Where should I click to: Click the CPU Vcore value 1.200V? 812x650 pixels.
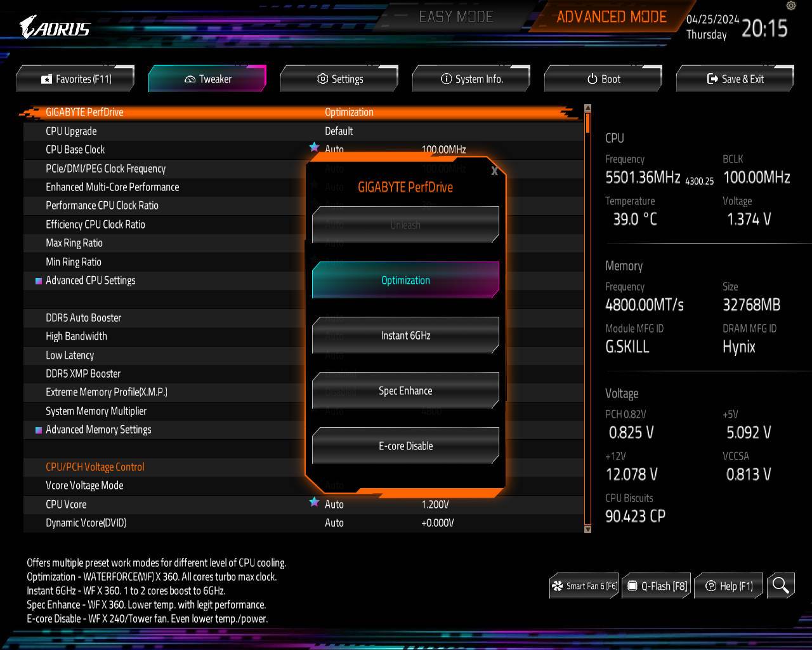tap(435, 505)
